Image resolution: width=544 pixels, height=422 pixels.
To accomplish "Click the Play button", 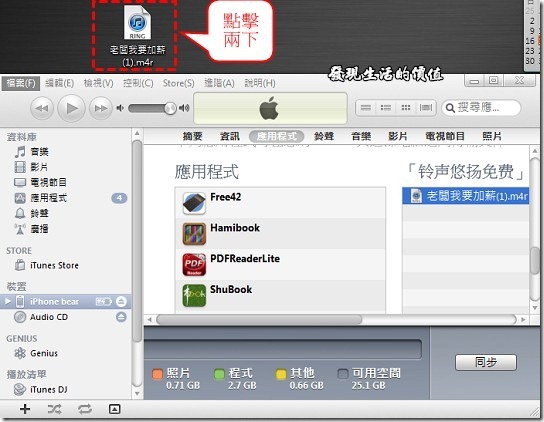I will pyautogui.click(x=71, y=108).
